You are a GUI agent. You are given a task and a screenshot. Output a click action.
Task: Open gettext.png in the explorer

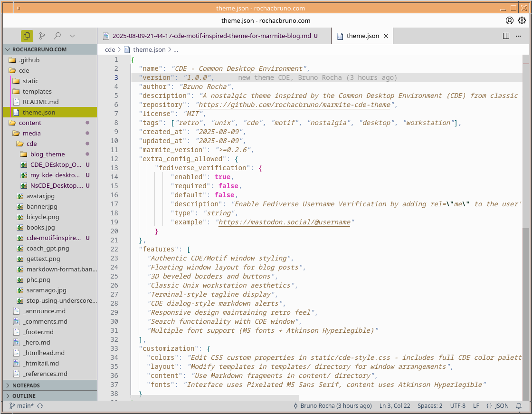pyautogui.click(x=50, y=259)
